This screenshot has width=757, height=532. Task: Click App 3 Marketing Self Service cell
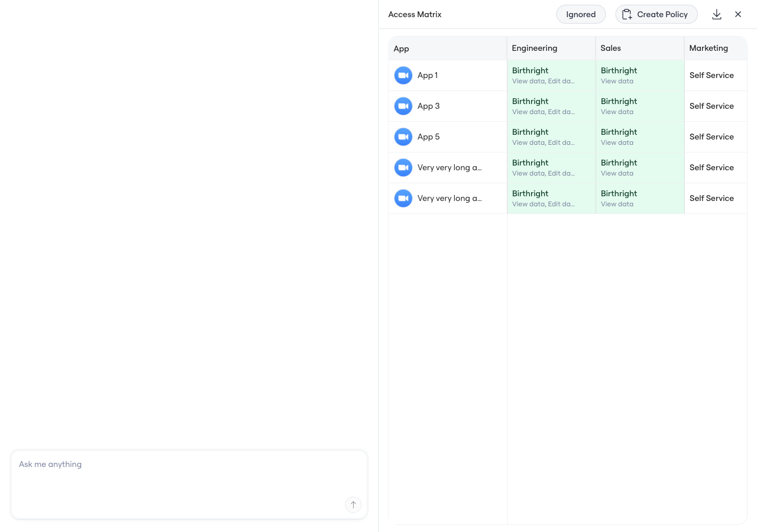(x=716, y=106)
